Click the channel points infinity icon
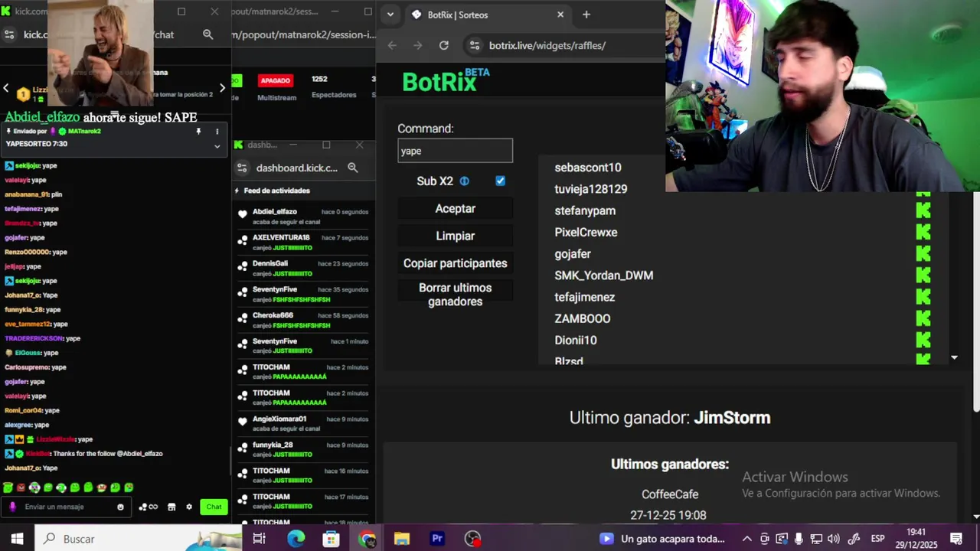 click(x=149, y=507)
